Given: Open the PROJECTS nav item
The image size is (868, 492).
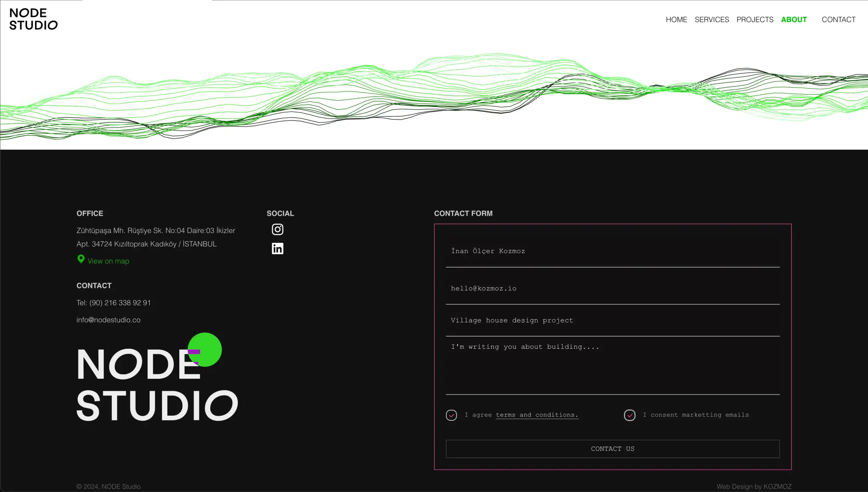Looking at the screenshot, I should coord(754,19).
